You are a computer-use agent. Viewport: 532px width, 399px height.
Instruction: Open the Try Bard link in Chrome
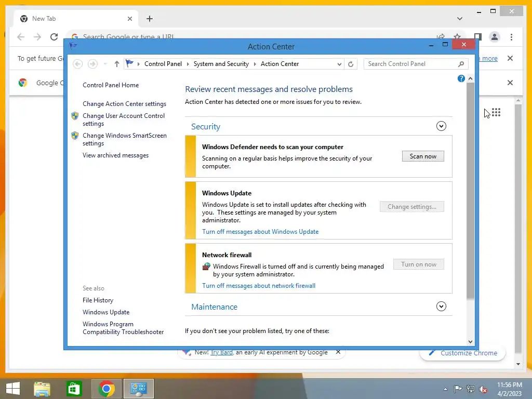221,352
